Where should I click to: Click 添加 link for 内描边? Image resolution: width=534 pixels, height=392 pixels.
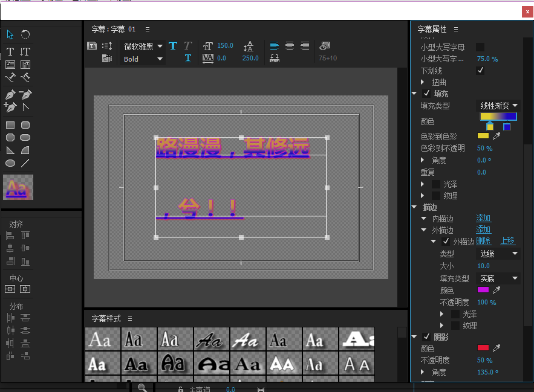coord(483,218)
